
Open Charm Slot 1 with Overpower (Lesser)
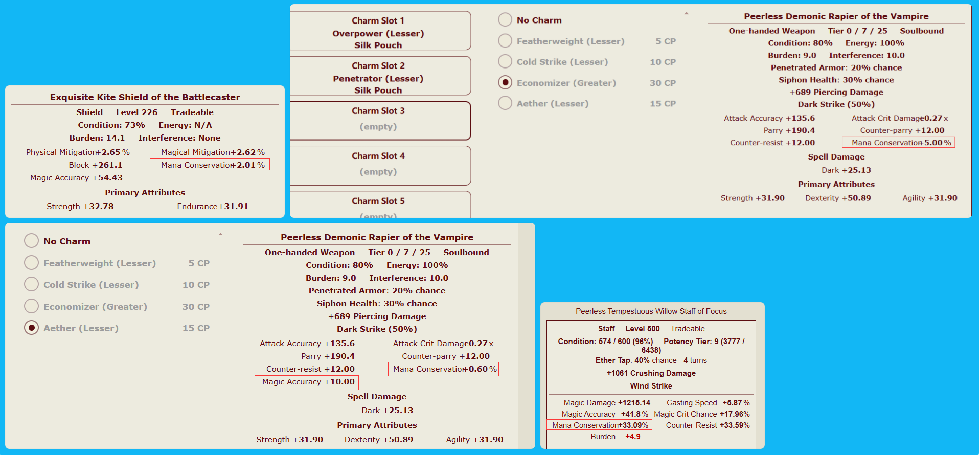pos(378,32)
